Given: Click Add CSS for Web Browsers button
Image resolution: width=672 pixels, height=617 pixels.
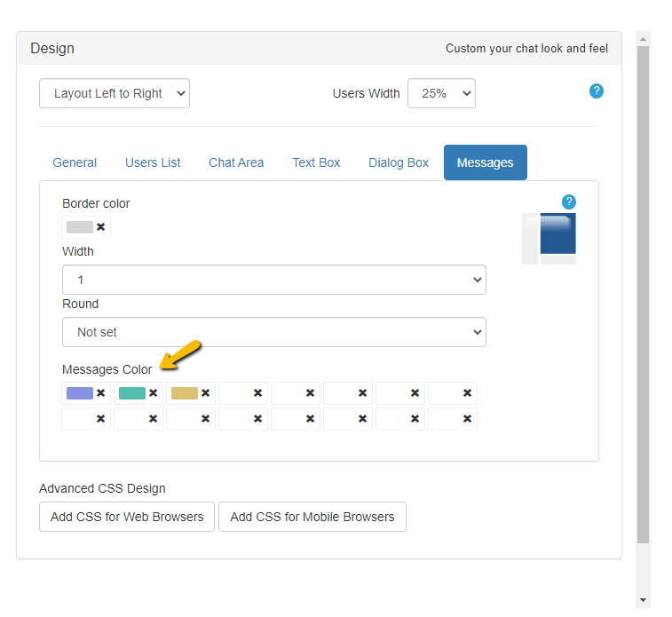Looking at the screenshot, I should (x=127, y=517).
